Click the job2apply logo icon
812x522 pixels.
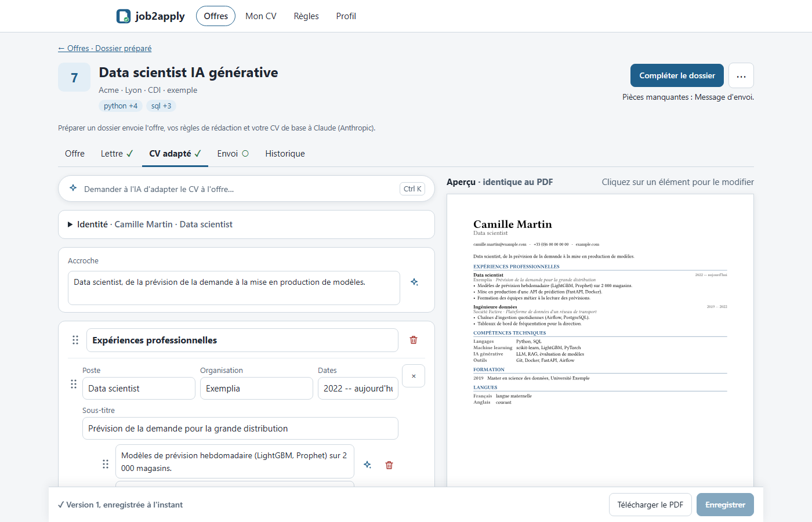124,16
